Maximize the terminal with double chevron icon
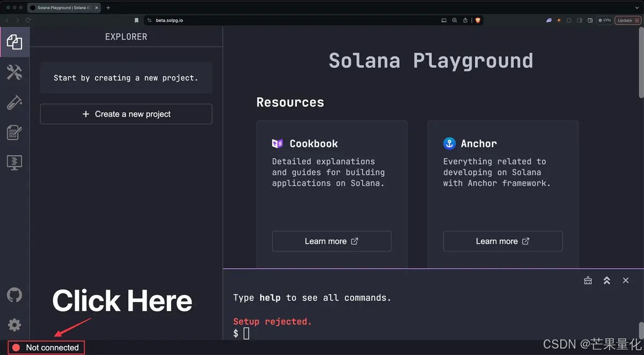The image size is (644, 355). click(607, 280)
